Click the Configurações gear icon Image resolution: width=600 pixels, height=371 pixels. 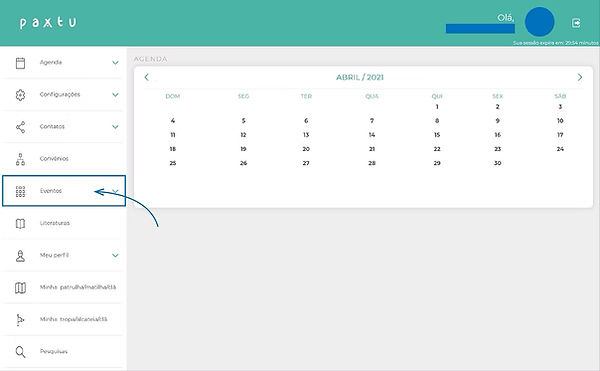(x=20, y=95)
